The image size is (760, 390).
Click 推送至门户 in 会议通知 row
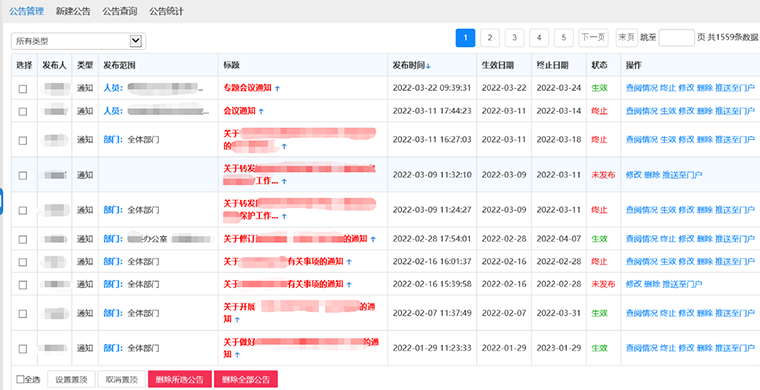(x=735, y=111)
